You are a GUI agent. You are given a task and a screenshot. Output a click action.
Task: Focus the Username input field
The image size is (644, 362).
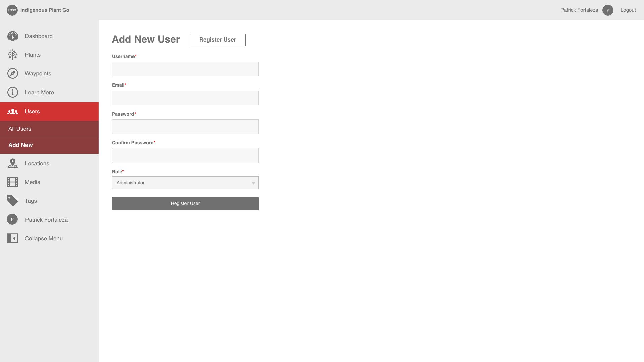click(185, 69)
